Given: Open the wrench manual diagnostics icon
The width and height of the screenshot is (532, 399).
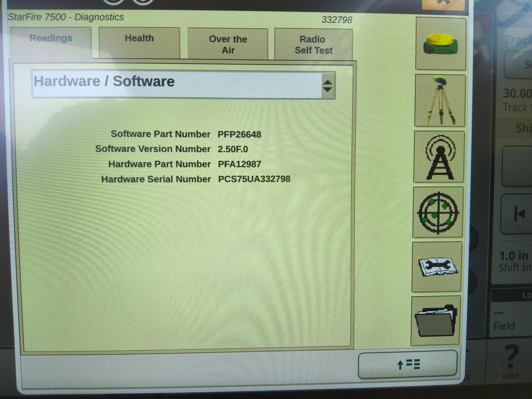Looking at the screenshot, I should (437, 267).
